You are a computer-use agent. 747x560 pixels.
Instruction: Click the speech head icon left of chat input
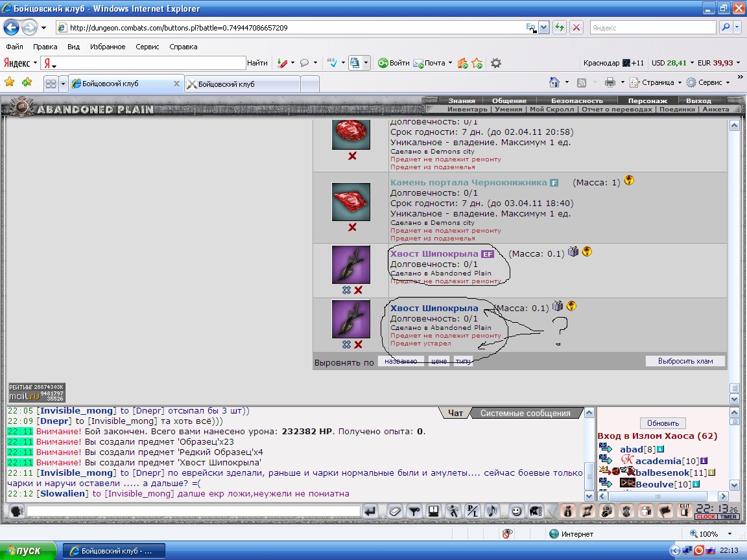click(17, 511)
